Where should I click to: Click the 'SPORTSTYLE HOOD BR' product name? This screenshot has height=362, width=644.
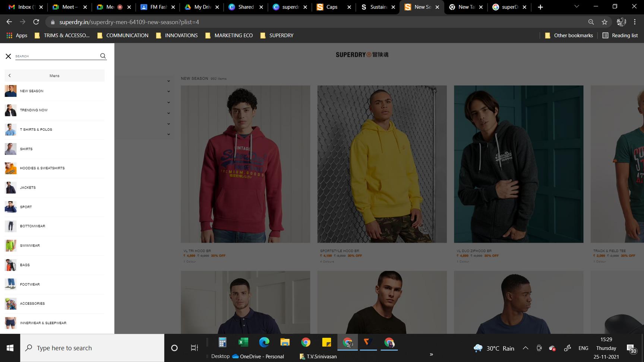(340, 251)
